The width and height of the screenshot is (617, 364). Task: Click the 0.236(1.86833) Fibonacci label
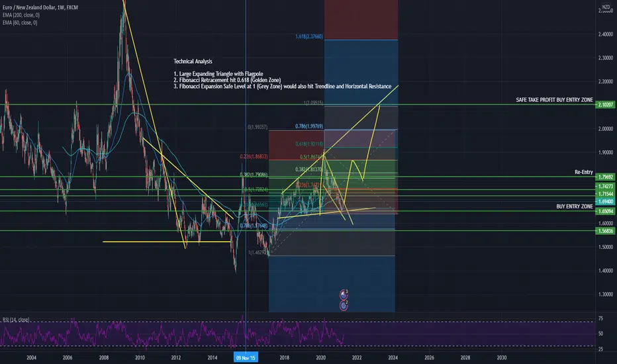coord(254,157)
